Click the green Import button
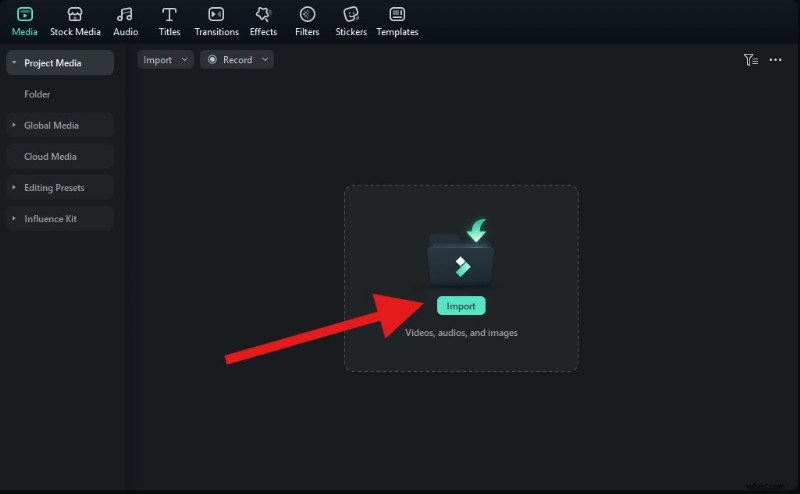The image size is (800, 494). (x=461, y=306)
